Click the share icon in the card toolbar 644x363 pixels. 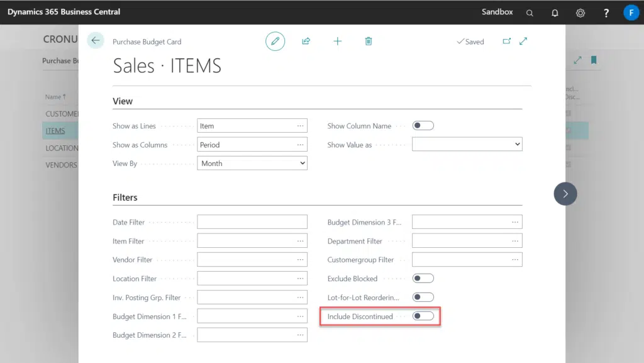point(306,42)
